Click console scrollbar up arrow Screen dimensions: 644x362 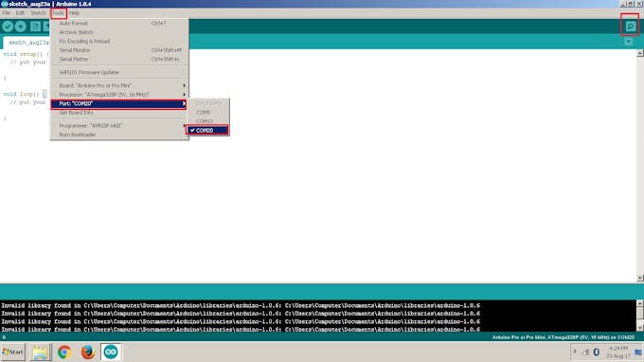point(640,303)
